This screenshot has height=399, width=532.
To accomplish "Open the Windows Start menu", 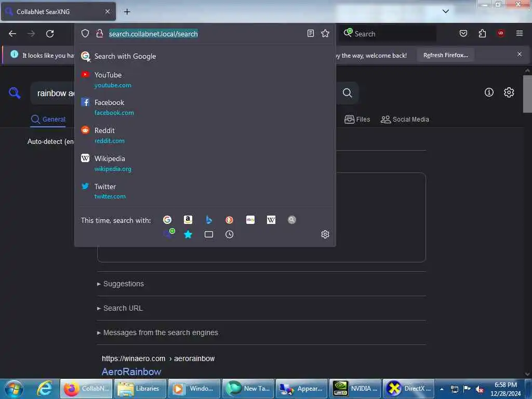I will click(14, 389).
